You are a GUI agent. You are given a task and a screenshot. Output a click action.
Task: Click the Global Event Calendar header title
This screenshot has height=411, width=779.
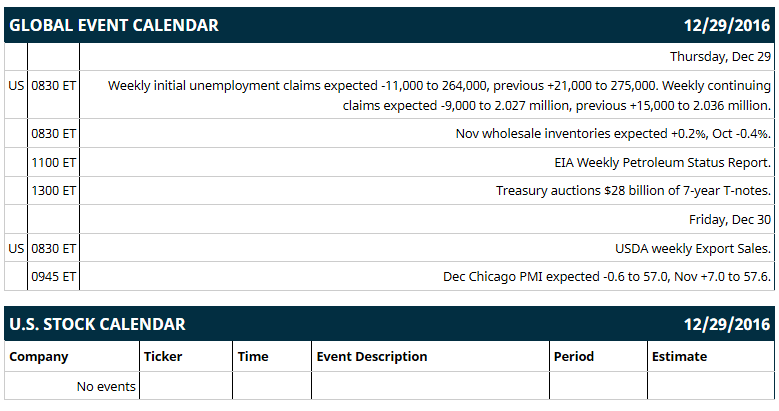coord(114,25)
